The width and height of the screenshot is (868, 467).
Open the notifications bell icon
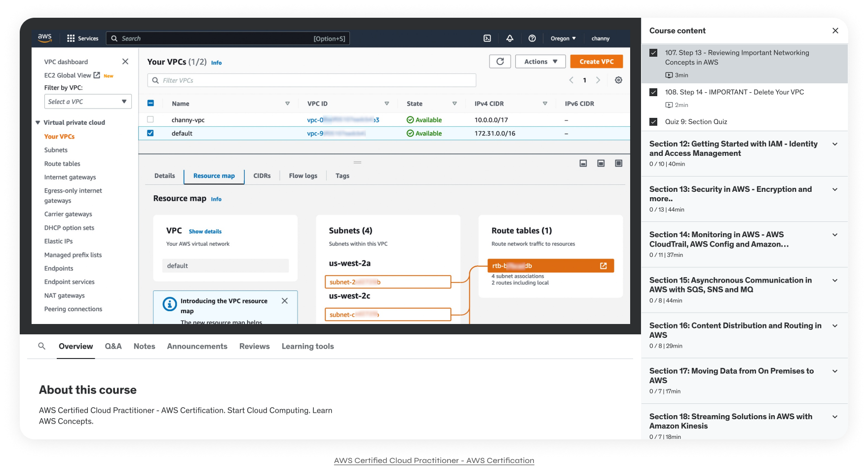tap(510, 38)
